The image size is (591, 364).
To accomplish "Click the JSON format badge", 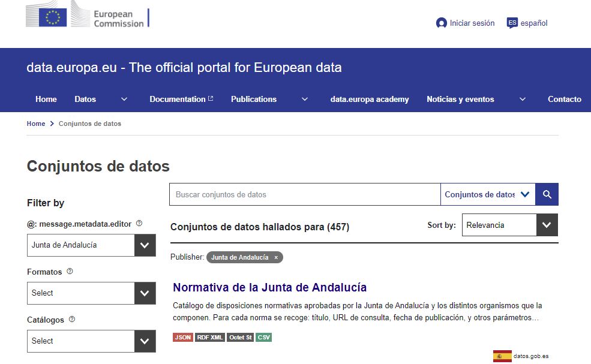I will click(182, 337).
